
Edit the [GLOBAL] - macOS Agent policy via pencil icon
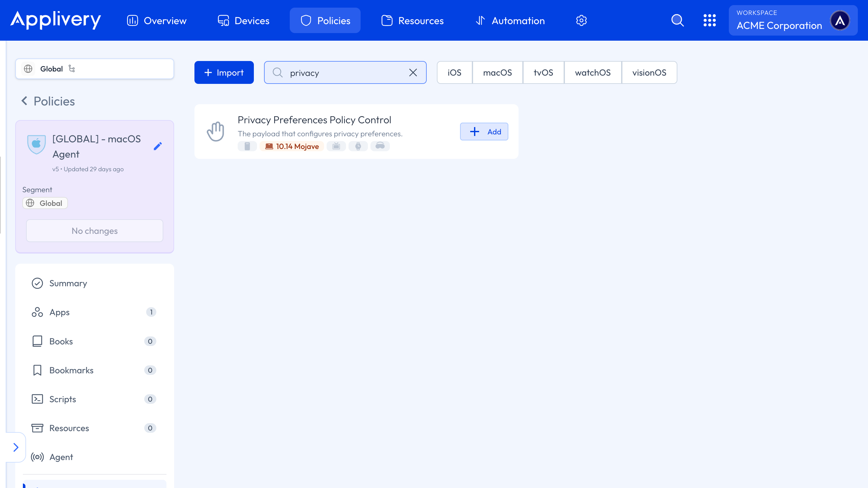[158, 146]
